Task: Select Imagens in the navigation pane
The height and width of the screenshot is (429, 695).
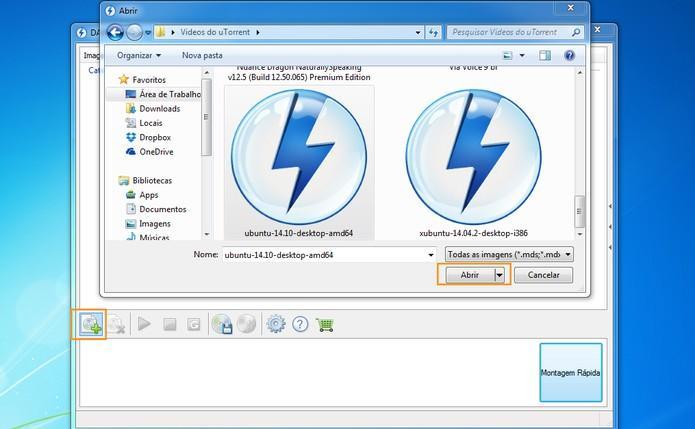Action: pyautogui.click(x=155, y=224)
